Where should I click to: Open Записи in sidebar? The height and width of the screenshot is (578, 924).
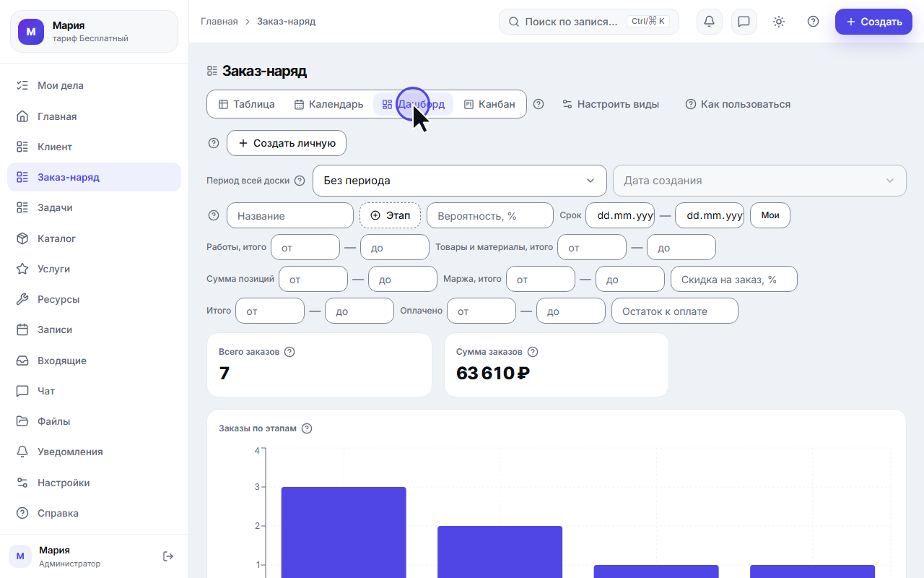(x=94, y=329)
